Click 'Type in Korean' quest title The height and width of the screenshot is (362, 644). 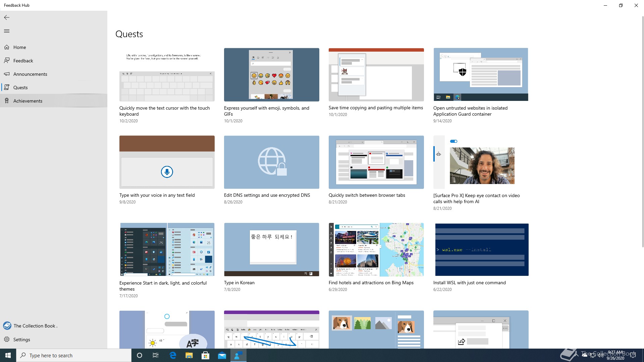tap(239, 283)
